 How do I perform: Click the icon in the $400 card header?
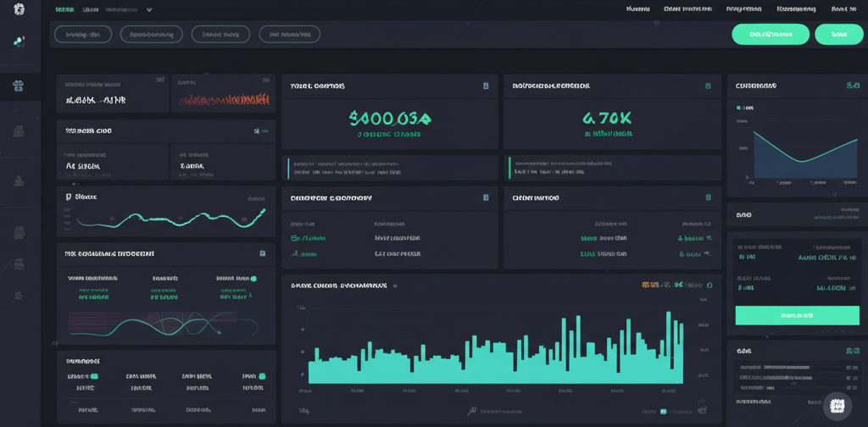click(486, 86)
